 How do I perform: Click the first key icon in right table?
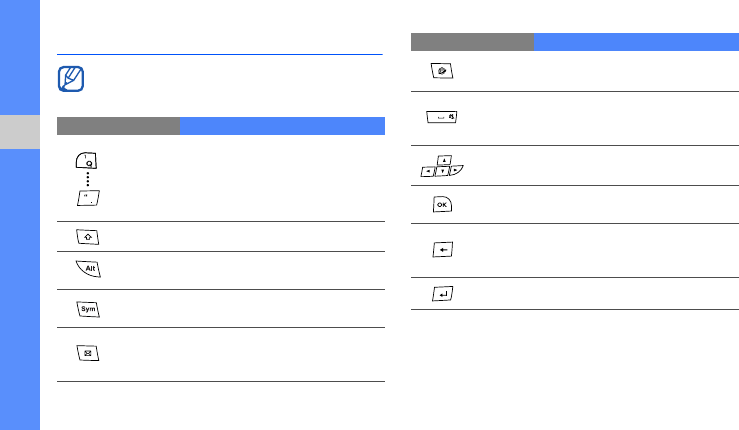[x=441, y=71]
